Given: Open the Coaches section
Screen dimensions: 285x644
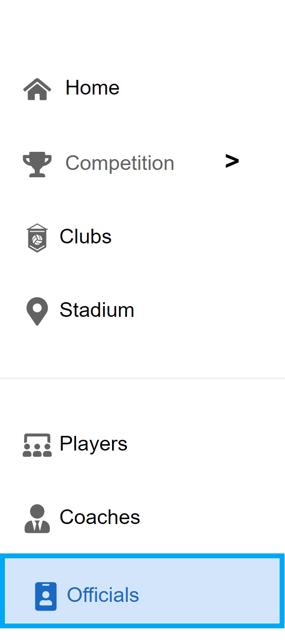Looking at the screenshot, I should 142,518.
